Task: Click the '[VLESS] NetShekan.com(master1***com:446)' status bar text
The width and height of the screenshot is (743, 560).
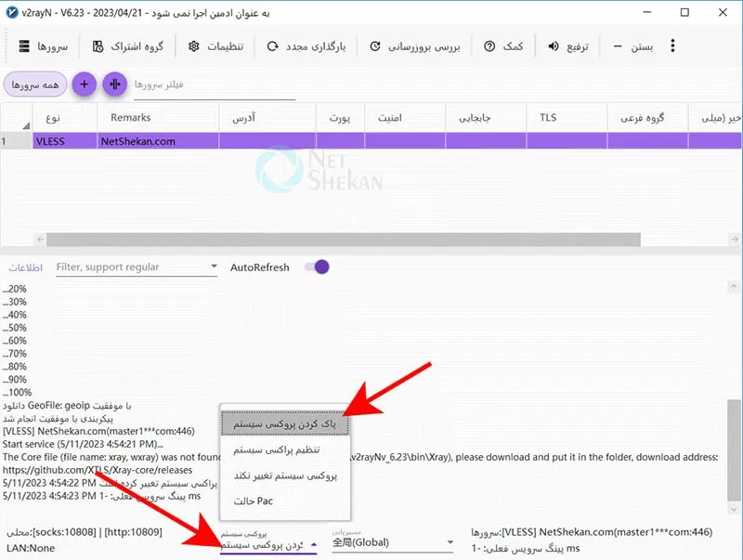Action: point(607,532)
